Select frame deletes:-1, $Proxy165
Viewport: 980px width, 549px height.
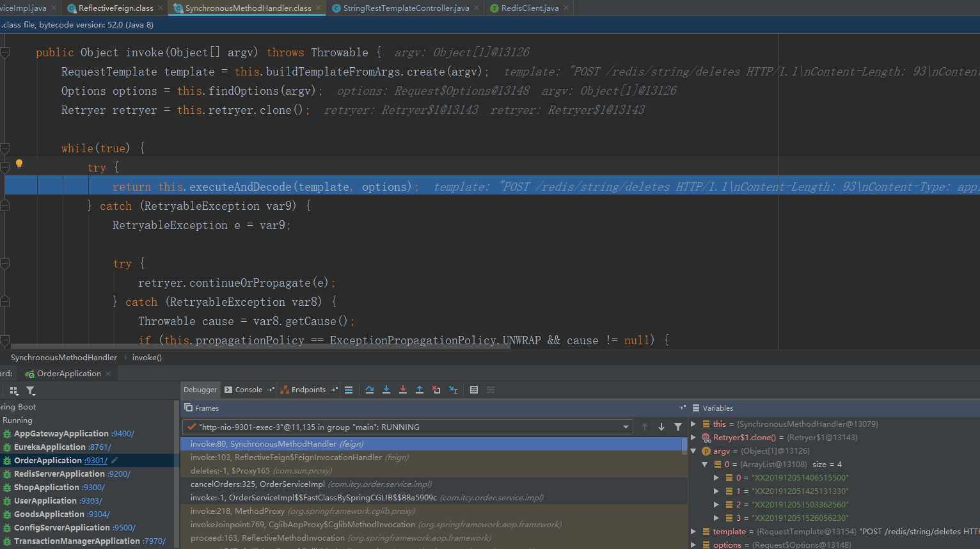[434, 470]
